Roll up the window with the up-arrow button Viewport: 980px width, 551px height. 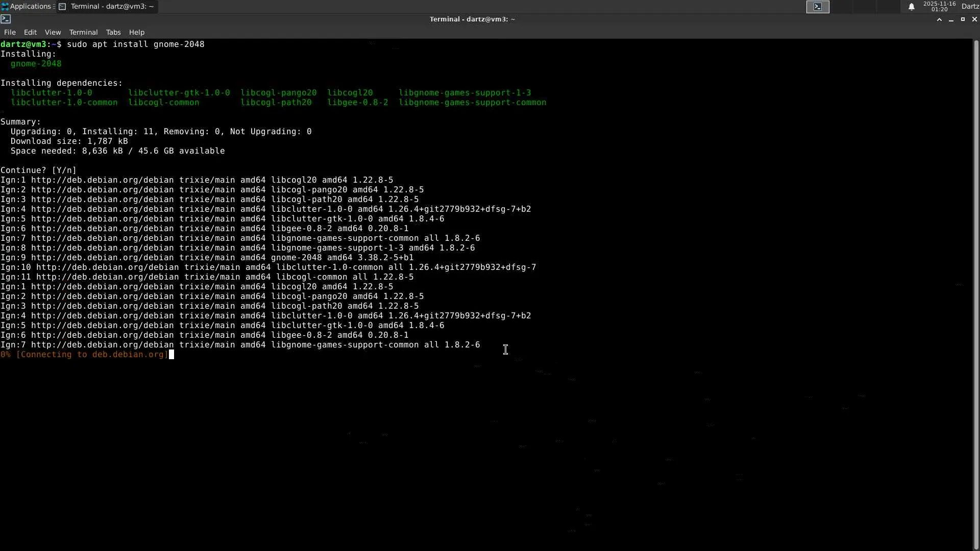939,19
